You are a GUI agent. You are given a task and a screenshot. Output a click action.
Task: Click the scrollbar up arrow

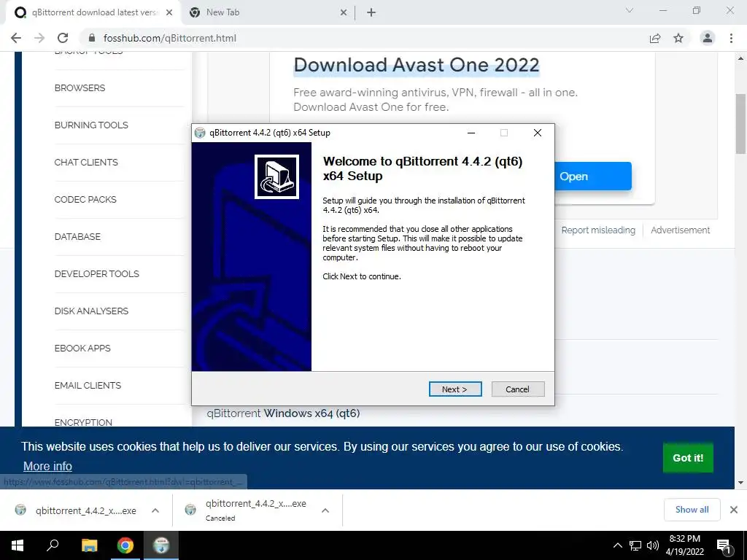(x=740, y=58)
